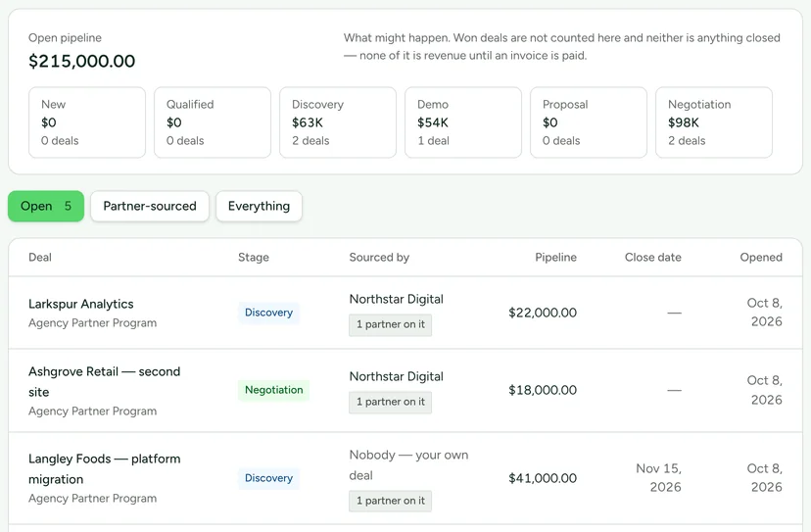This screenshot has height=532, width=811.
Task: Open the Larkspur Analytics deal
Action: point(81,304)
